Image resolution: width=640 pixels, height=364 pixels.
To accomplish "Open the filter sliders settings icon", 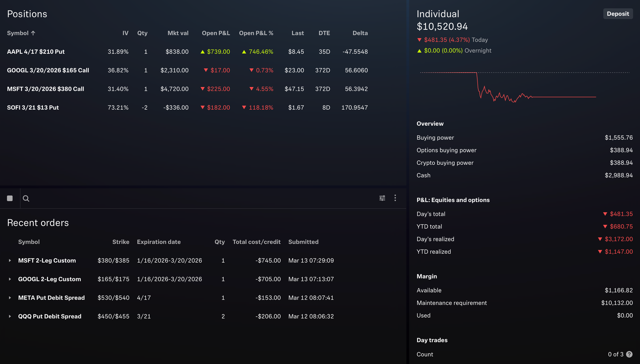I will tap(382, 198).
